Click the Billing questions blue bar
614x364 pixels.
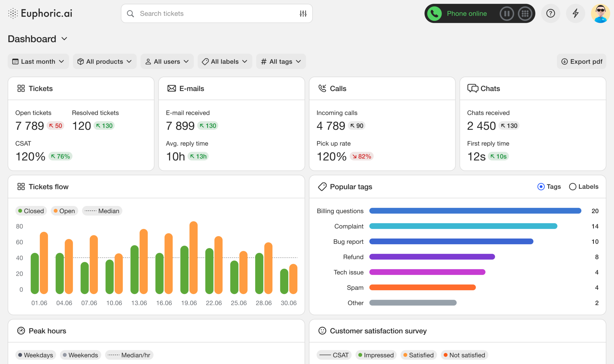pyautogui.click(x=475, y=211)
